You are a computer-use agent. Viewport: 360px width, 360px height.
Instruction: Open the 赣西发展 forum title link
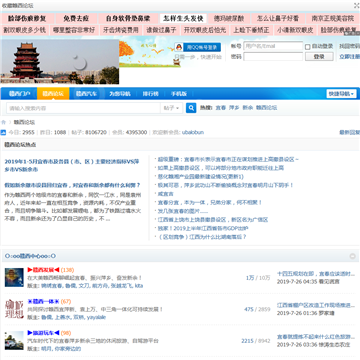click(43, 270)
